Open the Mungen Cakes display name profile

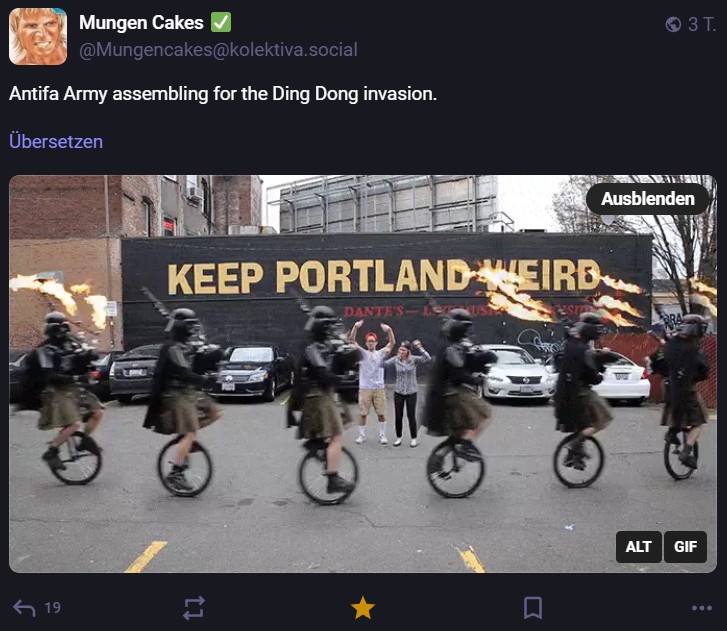(x=141, y=22)
